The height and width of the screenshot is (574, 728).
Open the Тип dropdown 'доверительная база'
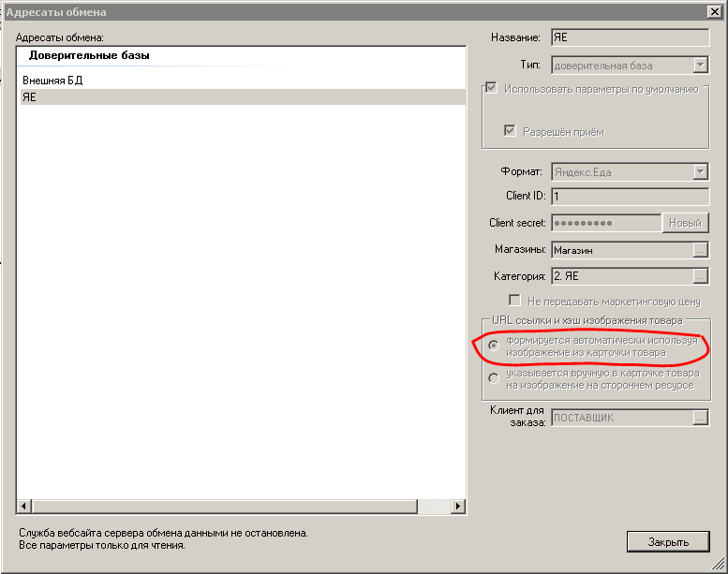pos(700,65)
